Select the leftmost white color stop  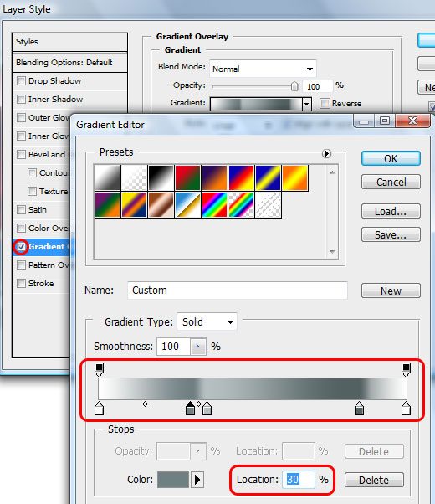[x=100, y=409]
